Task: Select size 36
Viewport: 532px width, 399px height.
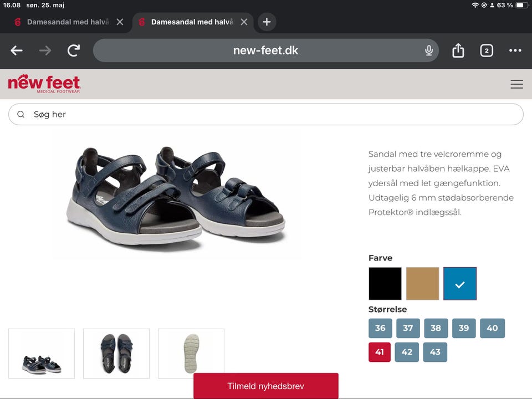Action: click(380, 328)
